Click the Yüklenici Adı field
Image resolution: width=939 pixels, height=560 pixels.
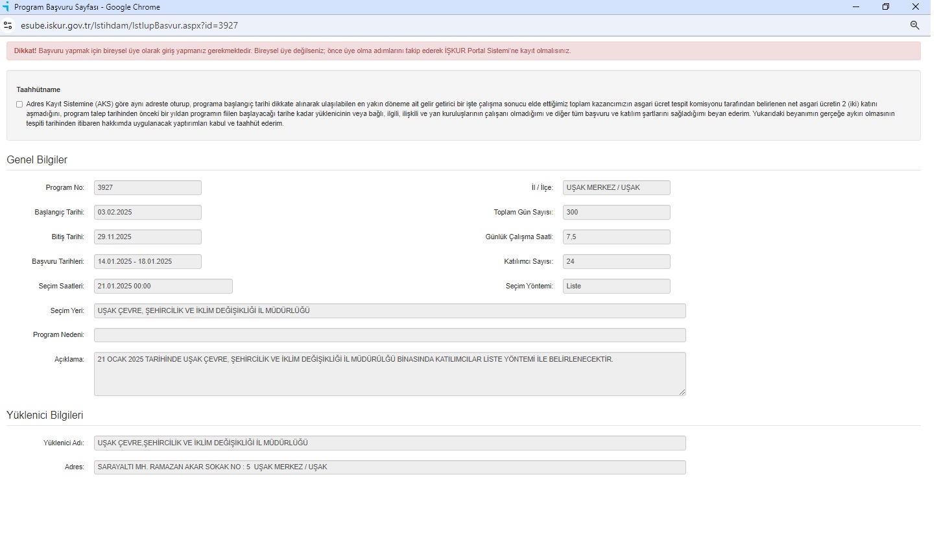pos(390,443)
